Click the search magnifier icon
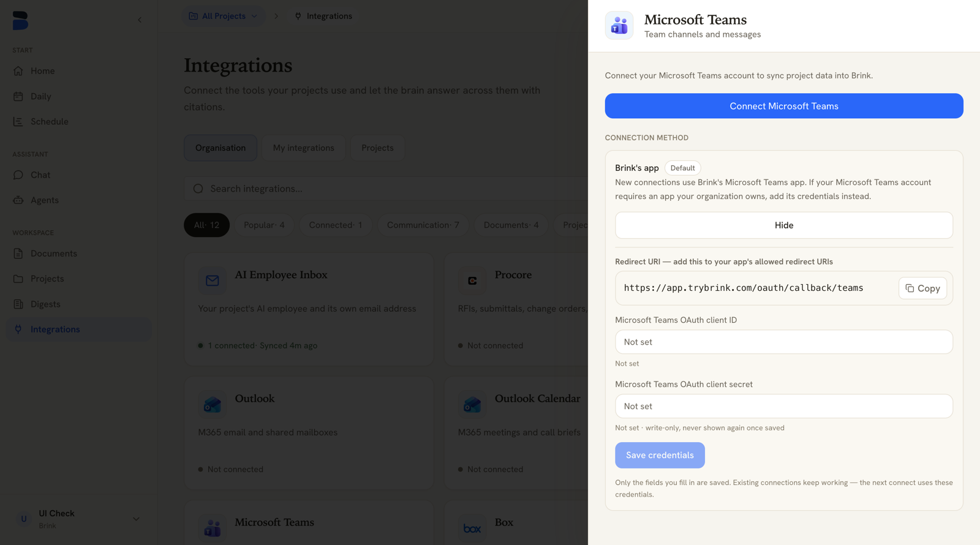This screenshot has width=980, height=545. [198, 189]
